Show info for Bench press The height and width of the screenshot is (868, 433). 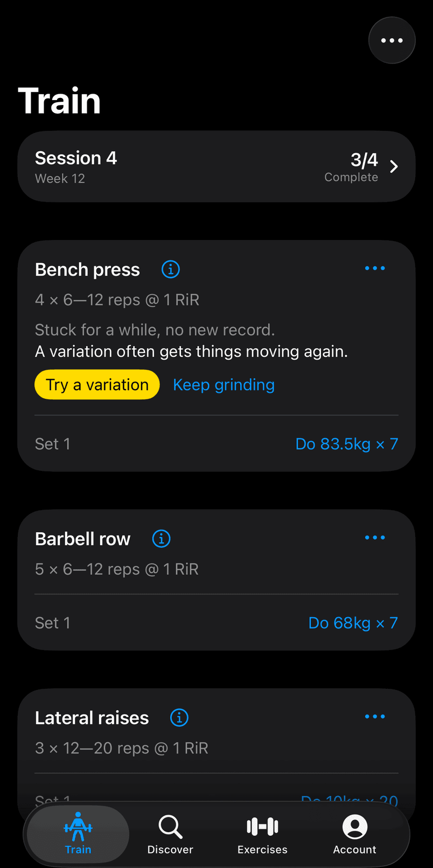click(x=171, y=269)
